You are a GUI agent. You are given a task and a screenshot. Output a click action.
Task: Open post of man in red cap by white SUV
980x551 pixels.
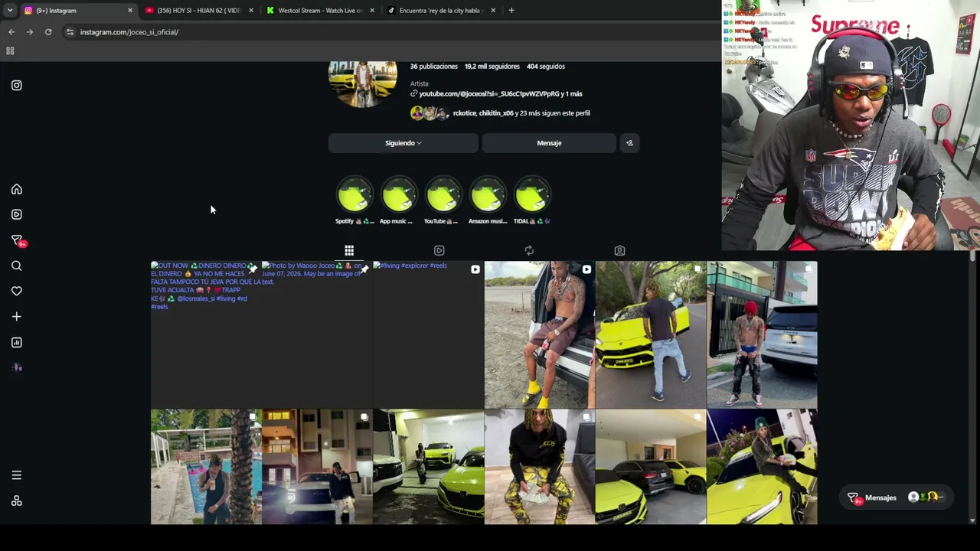(x=762, y=334)
